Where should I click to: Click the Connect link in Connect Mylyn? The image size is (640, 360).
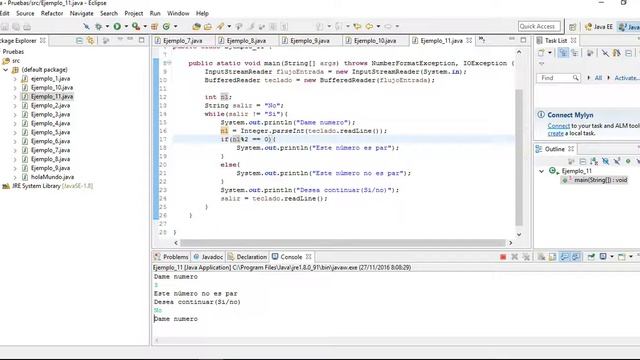pyautogui.click(x=558, y=126)
